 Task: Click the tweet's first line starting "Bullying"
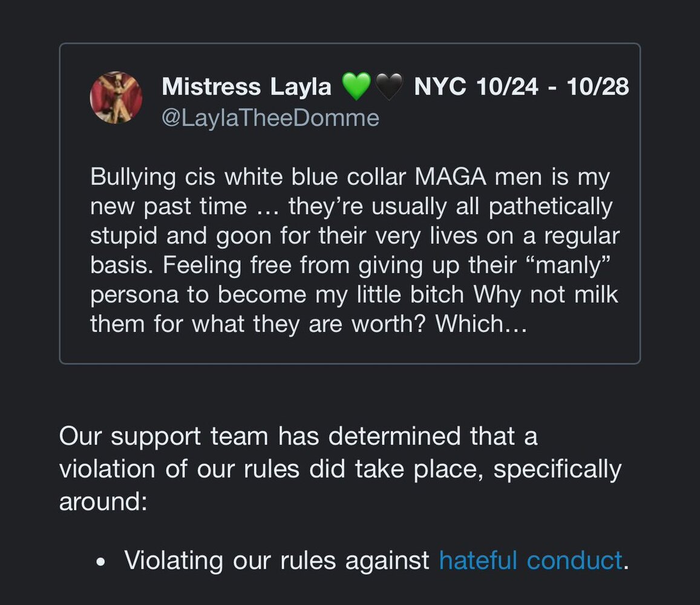(350, 178)
